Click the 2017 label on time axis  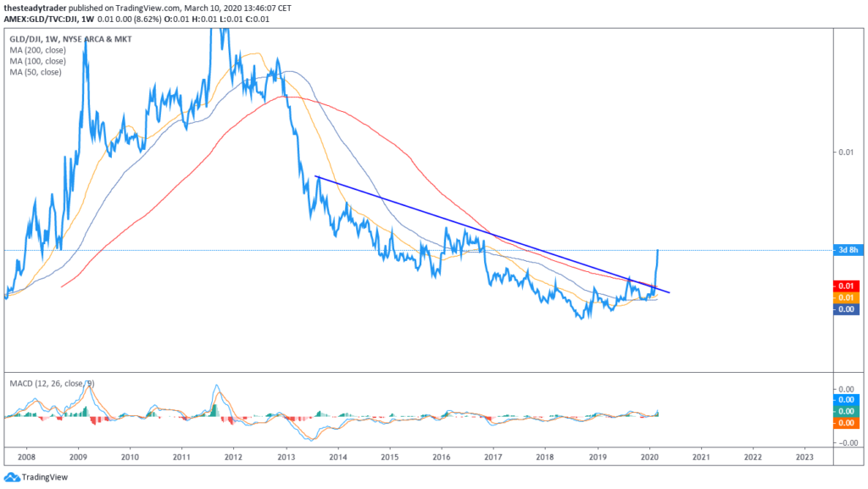point(493,457)
